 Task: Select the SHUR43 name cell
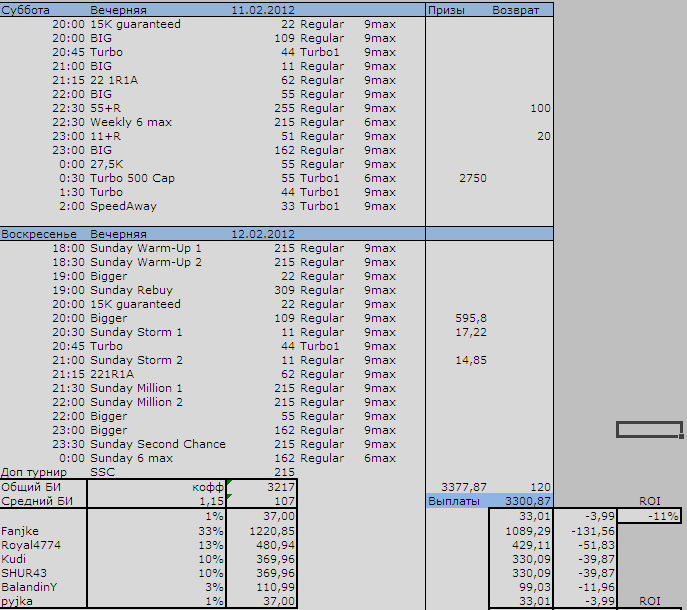pos(24,573)
